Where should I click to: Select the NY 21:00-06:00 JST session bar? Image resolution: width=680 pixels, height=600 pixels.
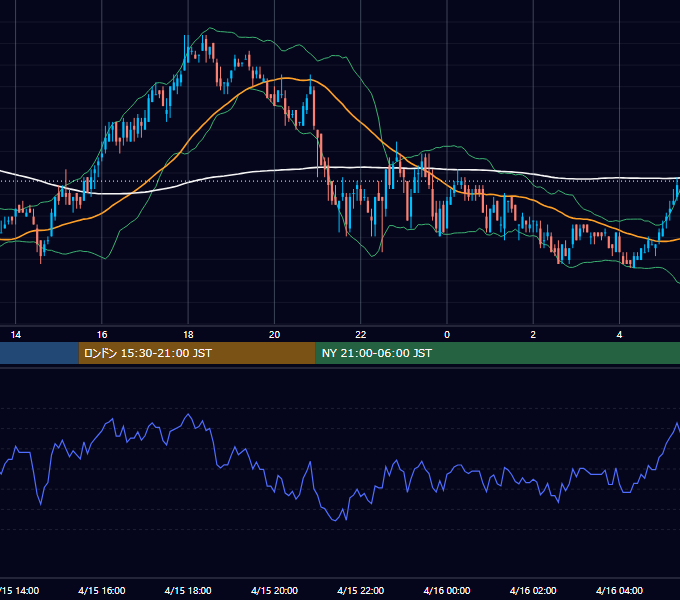tap(497, 353)
